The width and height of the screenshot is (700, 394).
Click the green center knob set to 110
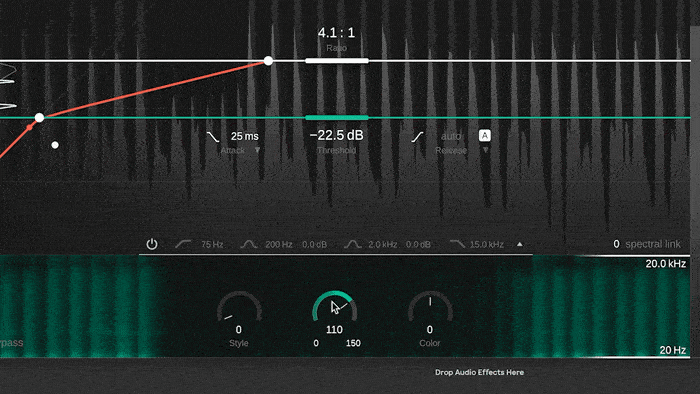(x=334, y=307)
